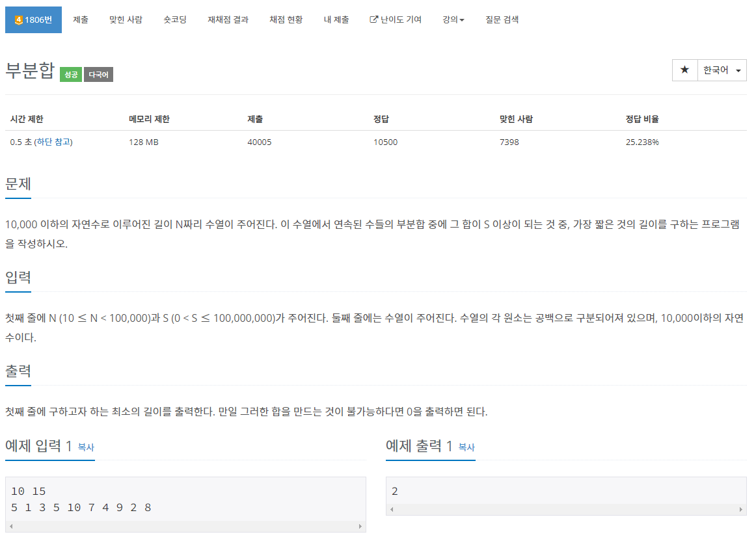Open the 1806번 problem tab
The image size is (756, 541).
click(33, 20)
